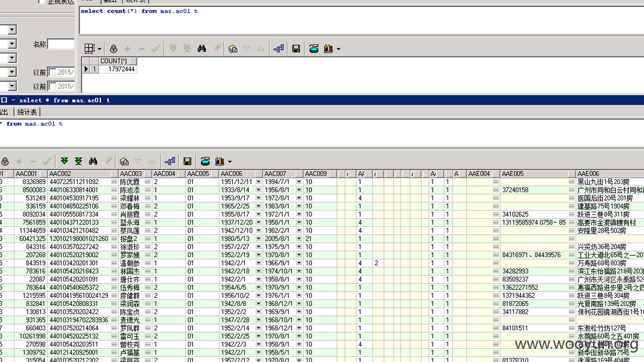This screenshot has height=362, width=644.
Task: Open the left panel dropdown beside the second 以前
Action: [12, 86]
